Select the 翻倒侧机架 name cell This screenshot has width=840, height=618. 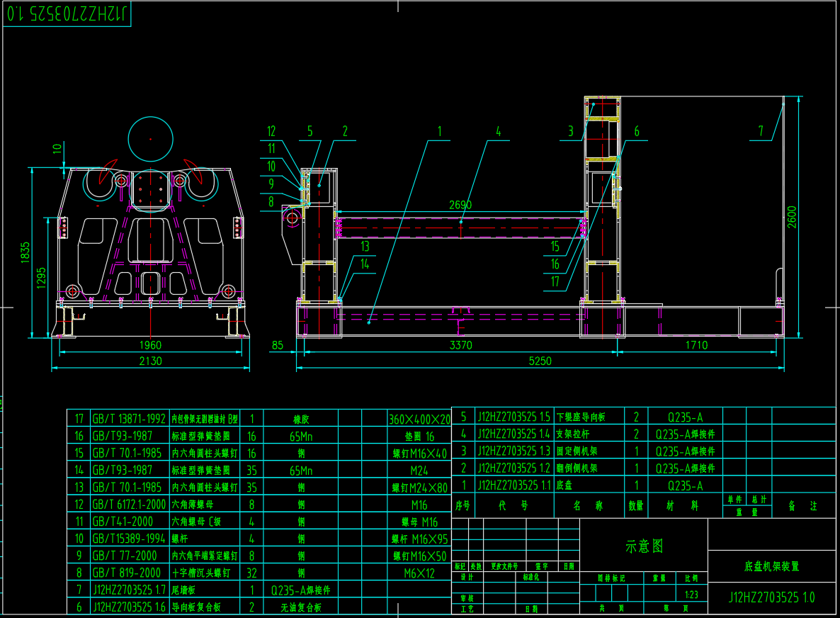589,468
